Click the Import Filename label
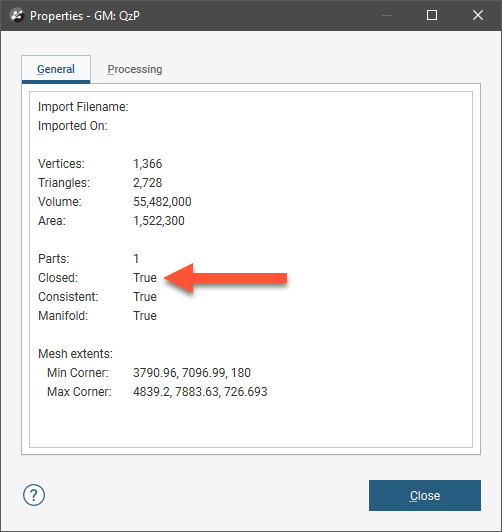Screen dimensions: 502x532 (x=83, y=107)
